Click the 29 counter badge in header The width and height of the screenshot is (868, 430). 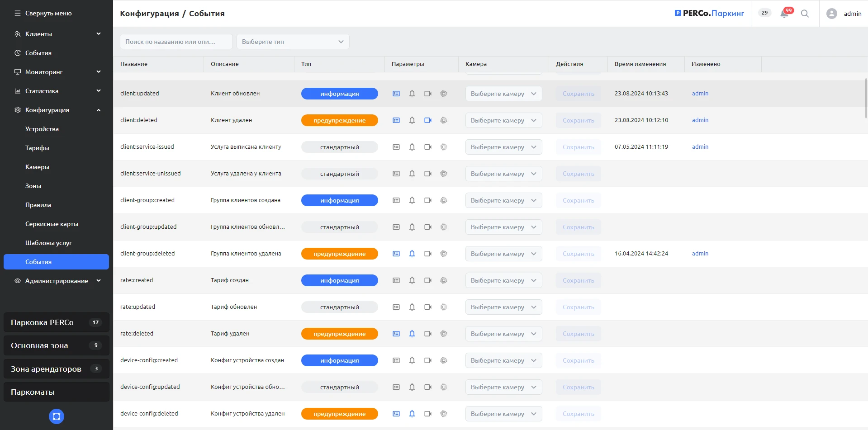(x=764, y=13)
